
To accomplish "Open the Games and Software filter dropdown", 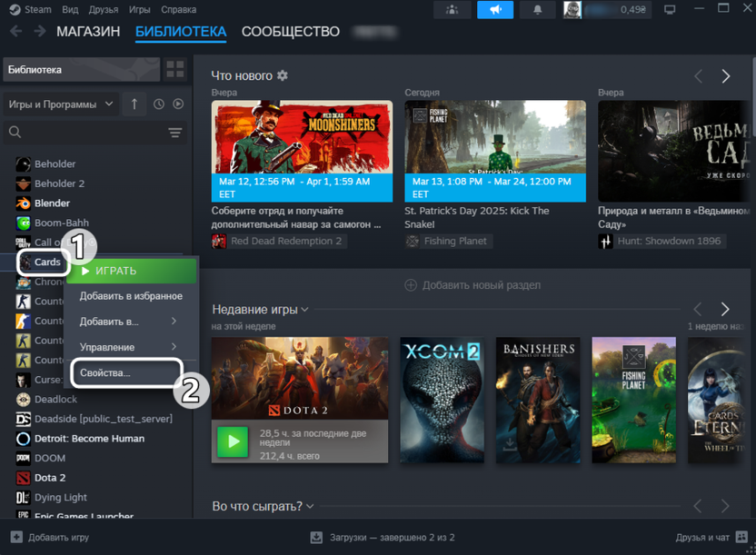I will 61,104.
